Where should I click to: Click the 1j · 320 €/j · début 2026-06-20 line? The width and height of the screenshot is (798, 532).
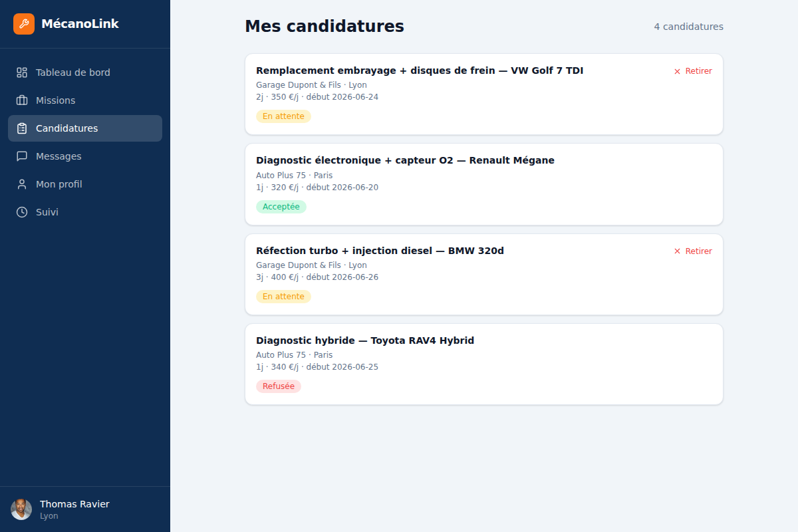(317, 188)
